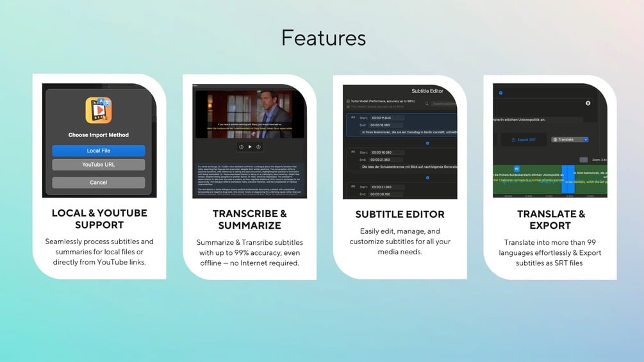Click the search magnifier icon
This screenshot has height=362, width=644.
pos(427,104)
